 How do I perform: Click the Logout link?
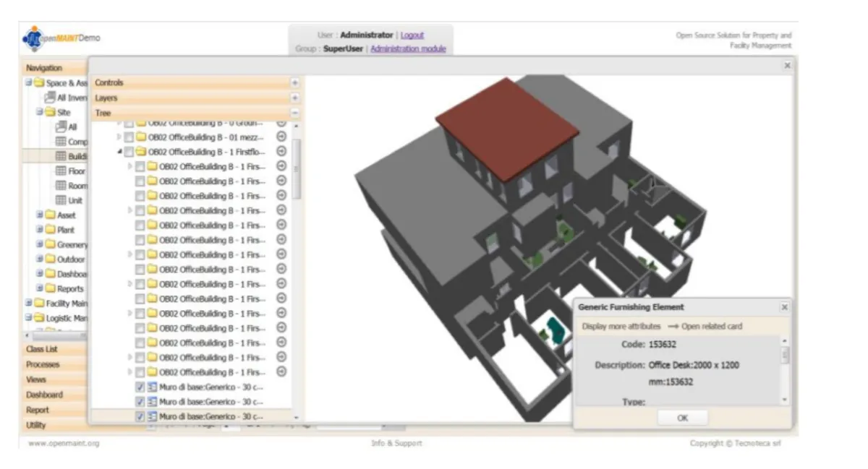(412, 35)
